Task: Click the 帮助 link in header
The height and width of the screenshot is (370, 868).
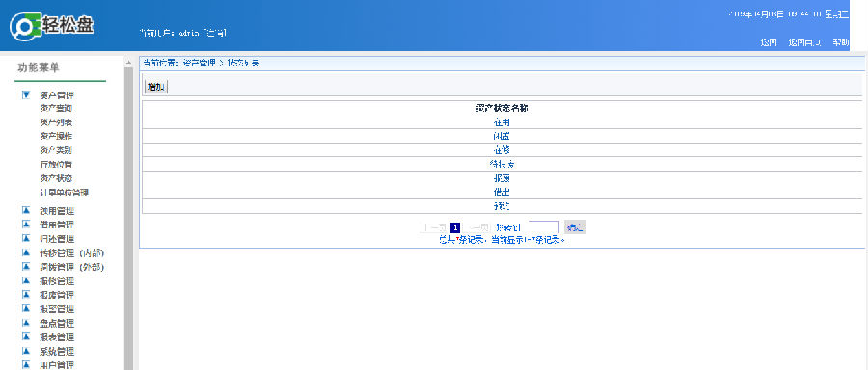Action: click(840, 42)
